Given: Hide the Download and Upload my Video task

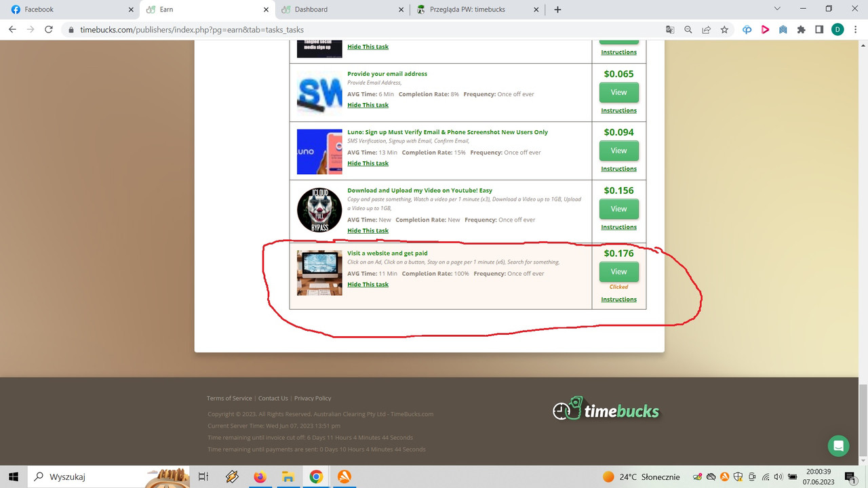Looking at the screenshot, I should tap(368, 230).
